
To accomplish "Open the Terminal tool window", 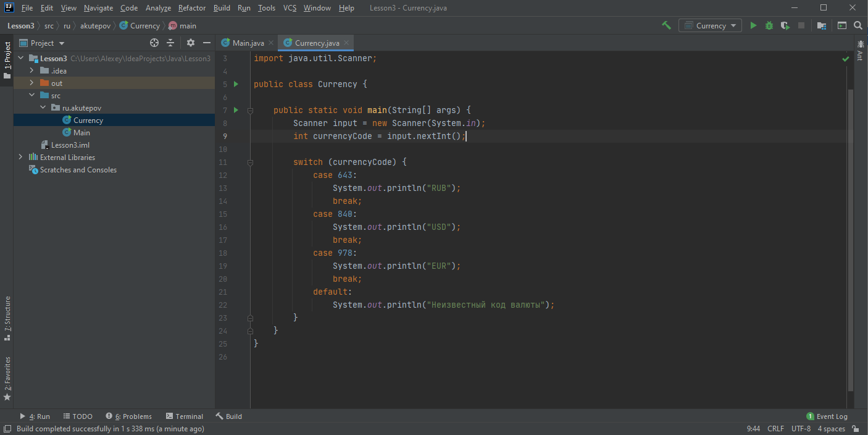I will pos(185,416).
